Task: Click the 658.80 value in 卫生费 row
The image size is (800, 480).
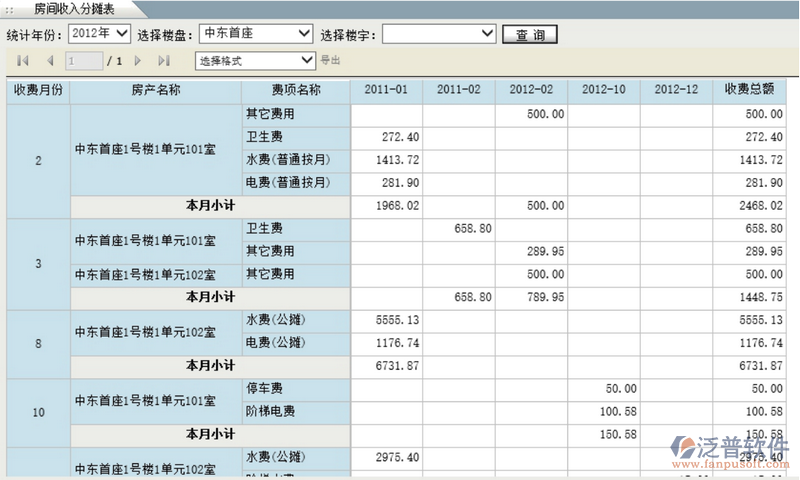Action: [473, 229]
